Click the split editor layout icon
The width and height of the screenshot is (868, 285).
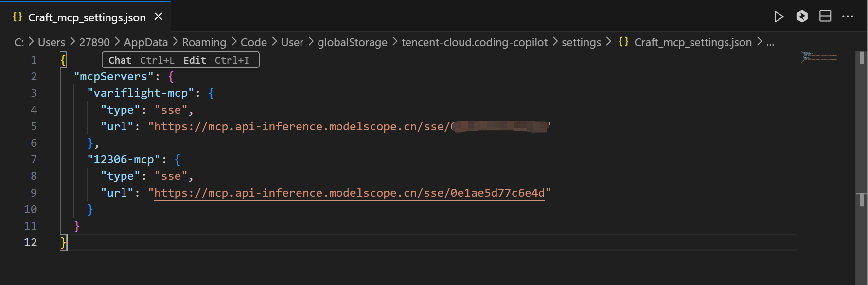825,17
